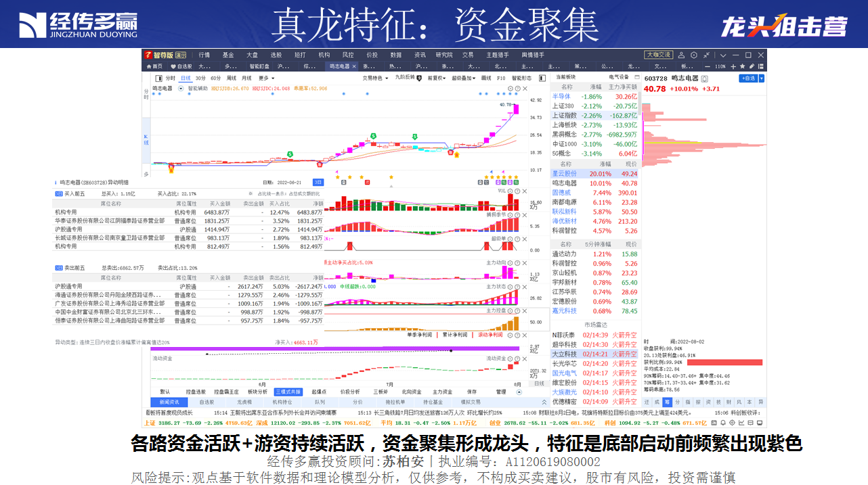Zoom in using plus icon beside 110%
The height and width of the screenshot is (485, 868).
tap(734, 66)
